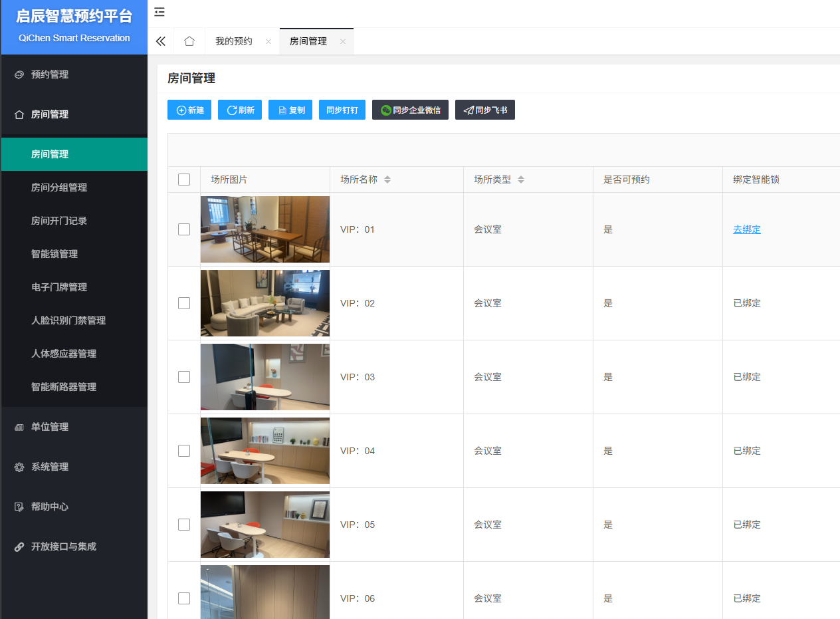
Task: Toggle the select-all checkbox in table header
Action: pos(184,180)
